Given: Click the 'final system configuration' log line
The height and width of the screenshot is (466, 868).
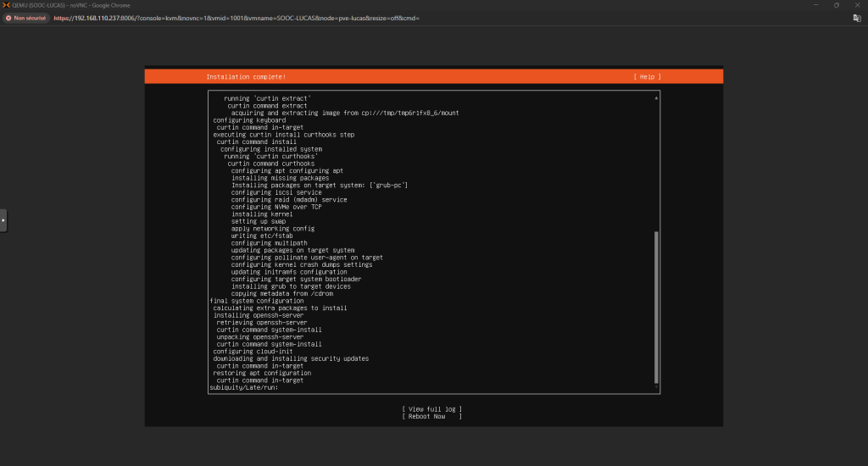Looking at the screenshot, I should tap(256, 301).
